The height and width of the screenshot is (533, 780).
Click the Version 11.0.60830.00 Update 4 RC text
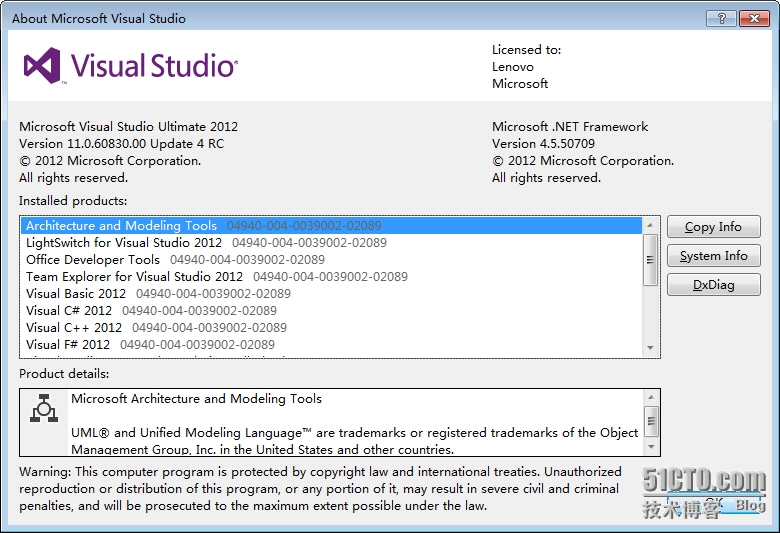click(121, 144)
